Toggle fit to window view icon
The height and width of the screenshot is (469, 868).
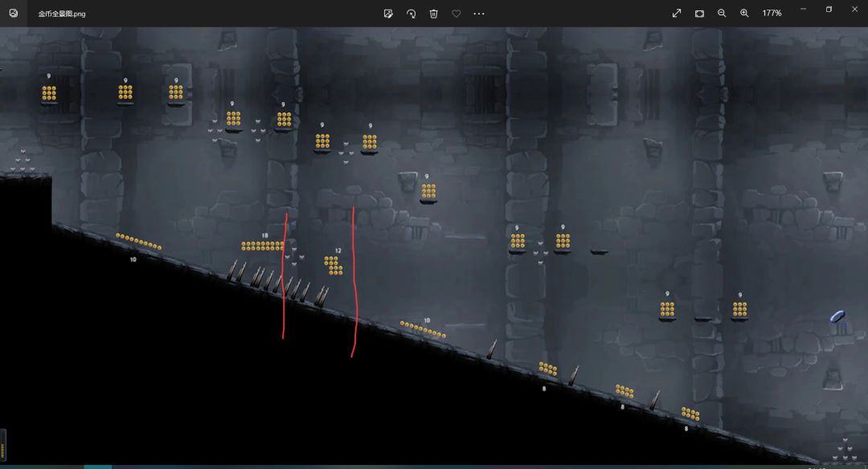(699, 14)
